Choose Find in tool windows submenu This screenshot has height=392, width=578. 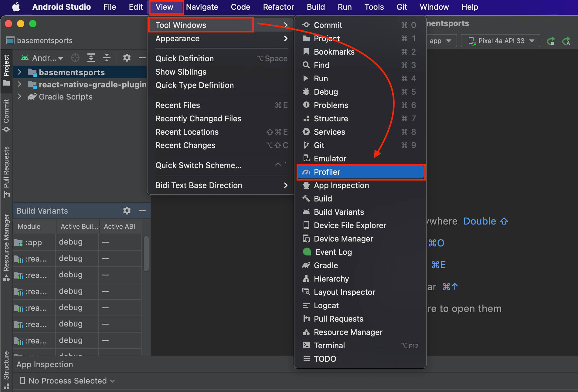[x=361, y=65]
